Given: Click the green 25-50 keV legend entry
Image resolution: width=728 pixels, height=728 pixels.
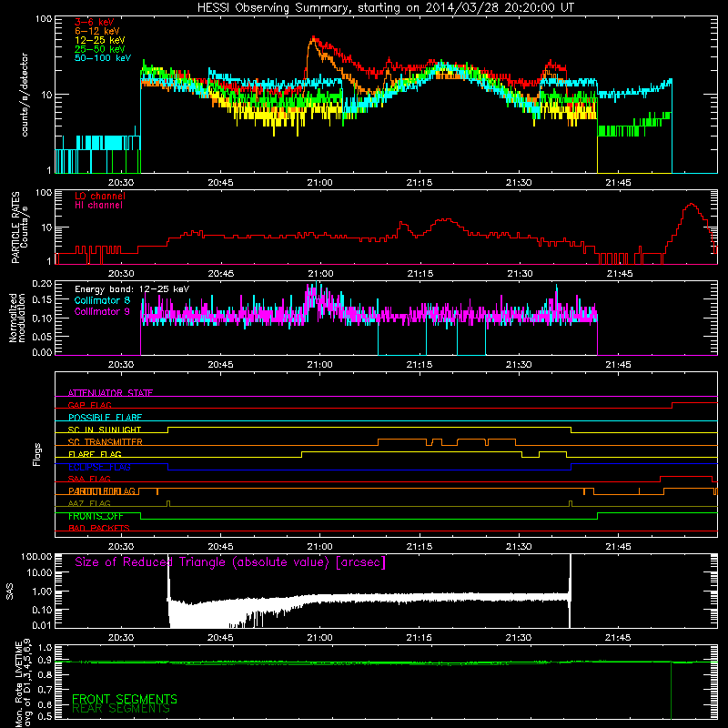Looking at the screenshot, I should (100, 49).
